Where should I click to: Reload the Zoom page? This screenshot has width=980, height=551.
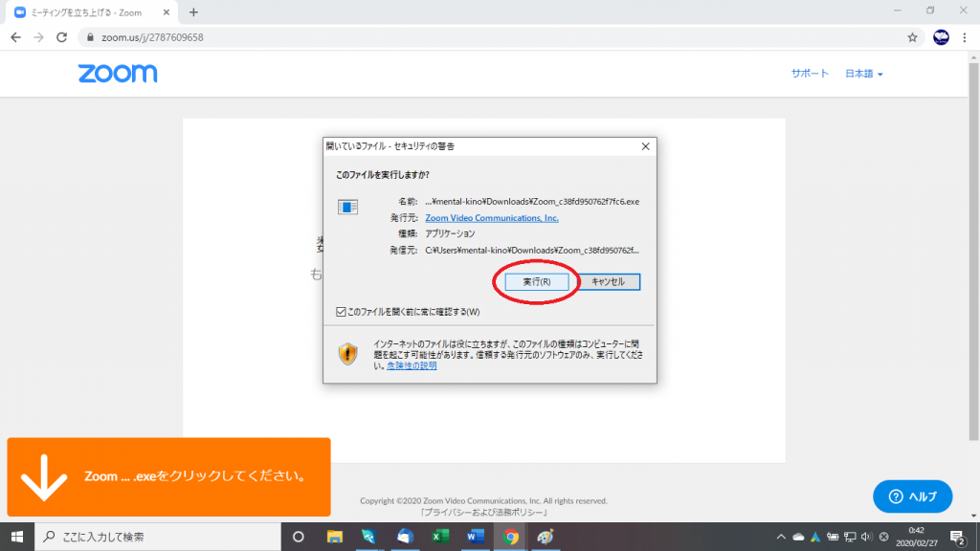click(61, 37)
